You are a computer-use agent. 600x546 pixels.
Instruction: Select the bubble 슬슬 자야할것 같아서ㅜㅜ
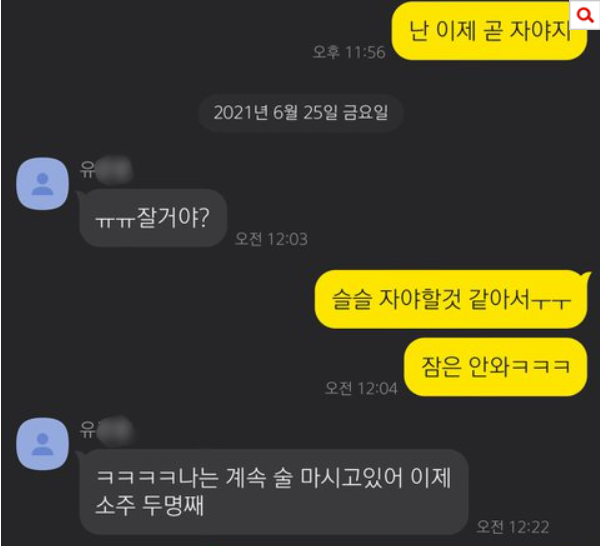(x=451, y=299)
